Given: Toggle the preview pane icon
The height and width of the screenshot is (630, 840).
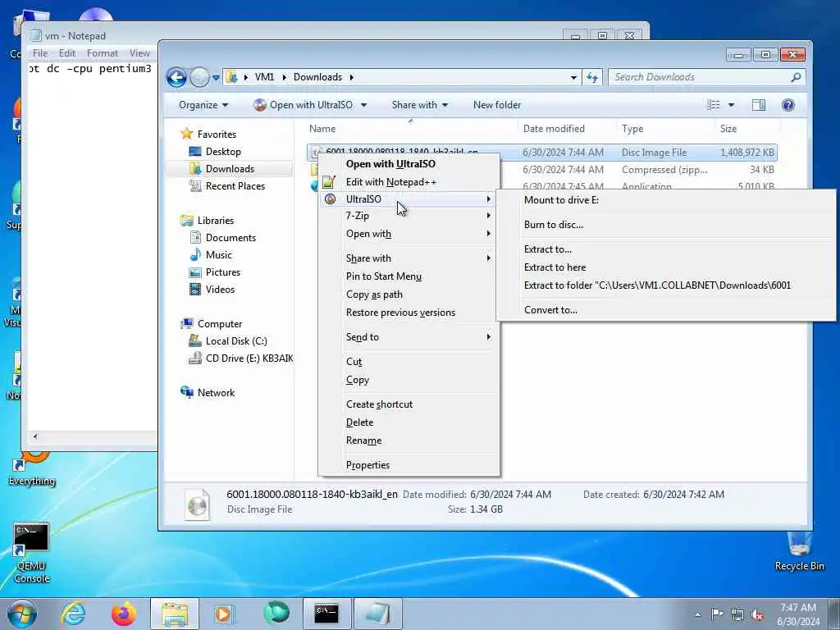Looking at the screenshot, I should click(x=759, y=105).
